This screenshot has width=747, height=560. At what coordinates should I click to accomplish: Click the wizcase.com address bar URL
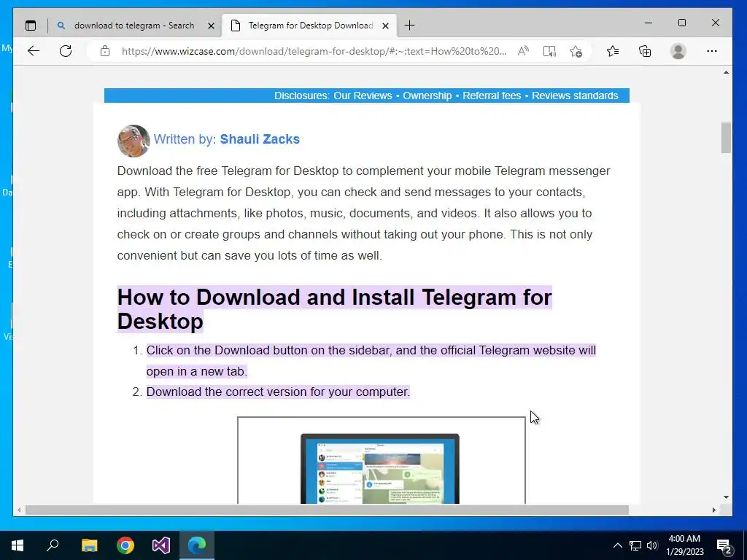314,51
